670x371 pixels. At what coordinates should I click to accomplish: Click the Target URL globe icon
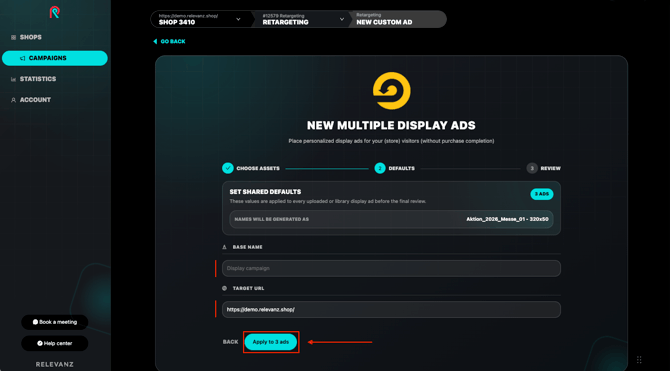[225, 289]
